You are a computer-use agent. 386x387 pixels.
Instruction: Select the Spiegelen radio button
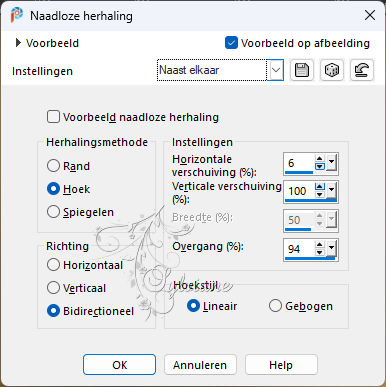click(53, 212)
